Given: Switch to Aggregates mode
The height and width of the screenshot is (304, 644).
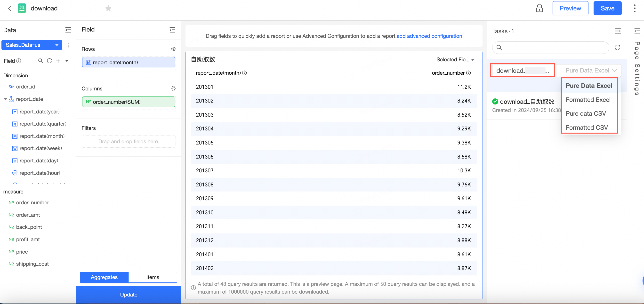Looking at the screenshot, I should [104, 277].
